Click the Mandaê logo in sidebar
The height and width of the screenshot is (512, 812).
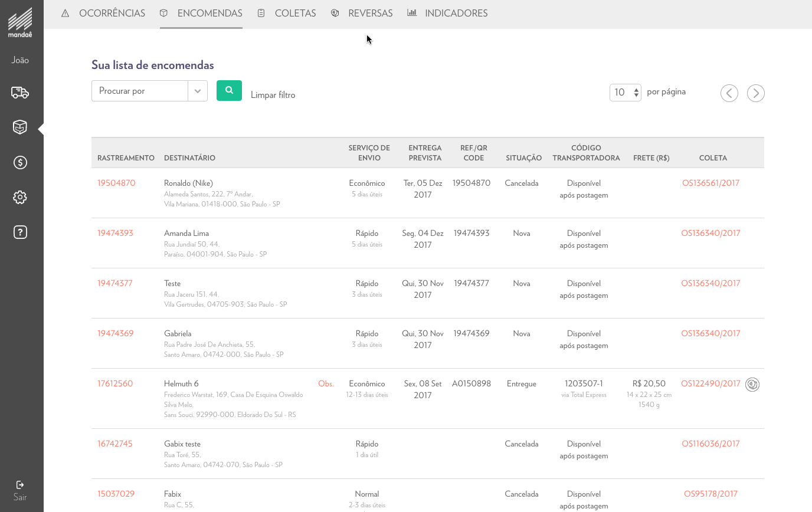click(x=20, y=24)
